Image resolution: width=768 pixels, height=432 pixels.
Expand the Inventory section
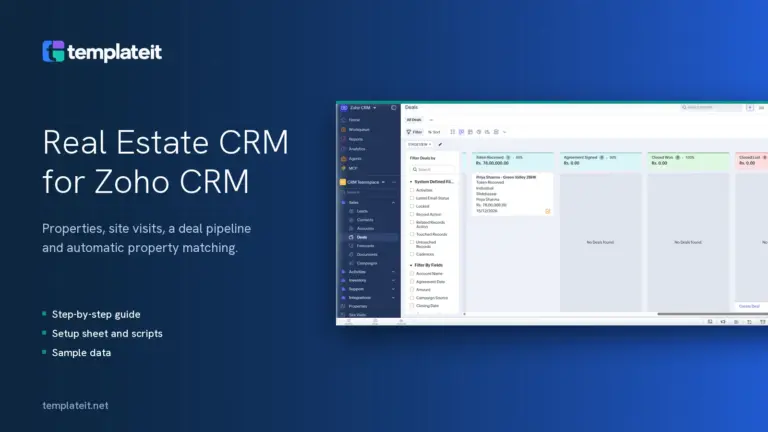pyautogui.click(x=393, y=281)
